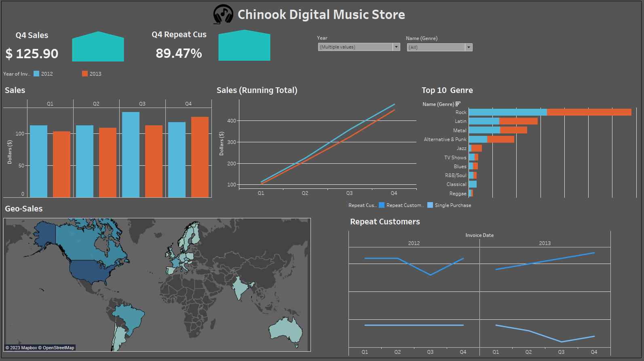The width and height of the screenshot is (644, 361).
Task: Click the Q3 2012 blue sales bar
Action: (131, 154)
